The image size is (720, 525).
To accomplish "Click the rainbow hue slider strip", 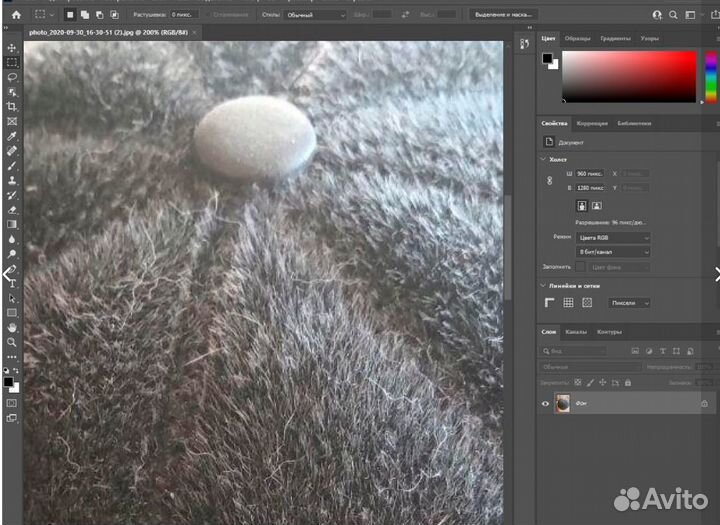I will [711, 76].
